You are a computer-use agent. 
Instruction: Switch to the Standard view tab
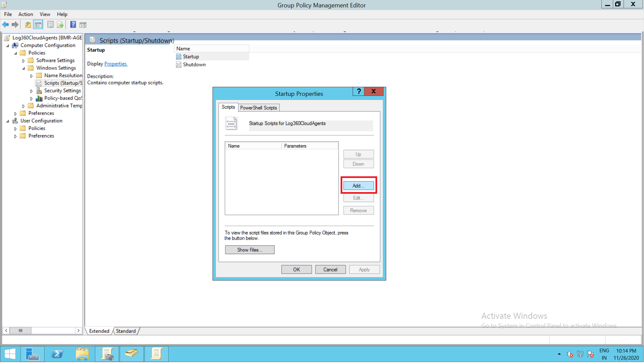126,331
